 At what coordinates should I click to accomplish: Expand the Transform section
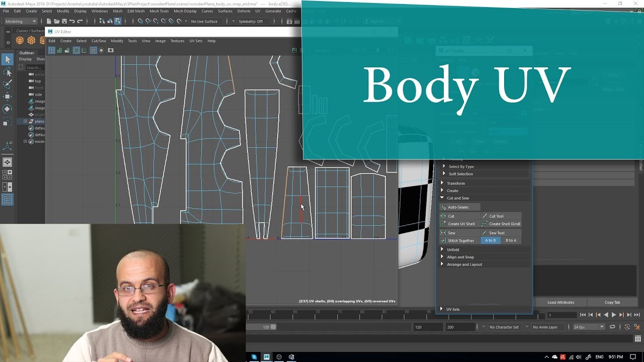(x=485, y=183)
